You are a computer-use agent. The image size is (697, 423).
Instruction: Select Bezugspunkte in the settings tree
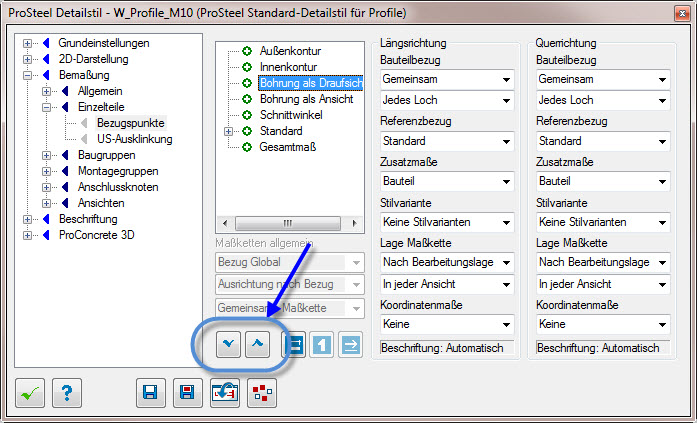click(131, 123)
